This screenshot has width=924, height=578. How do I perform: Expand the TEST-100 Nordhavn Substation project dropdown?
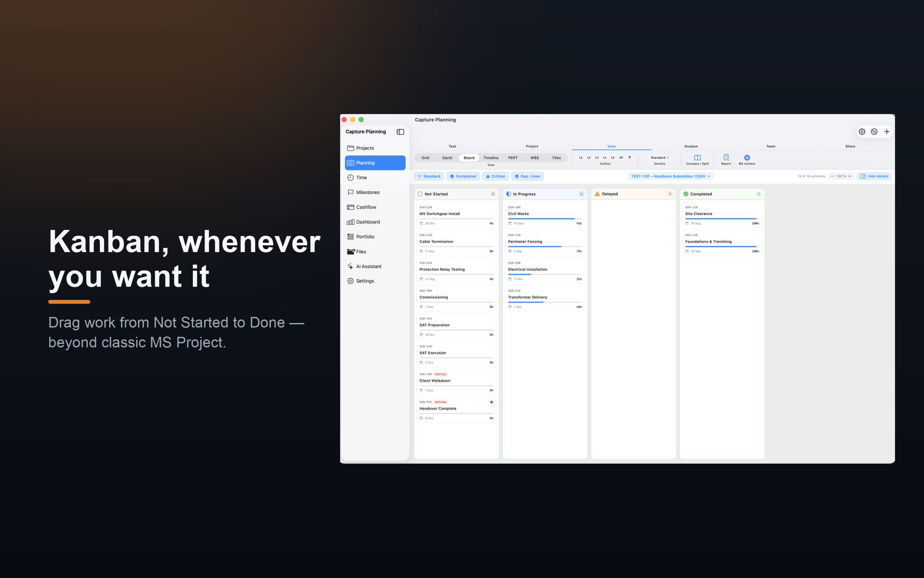coord(670,176)
